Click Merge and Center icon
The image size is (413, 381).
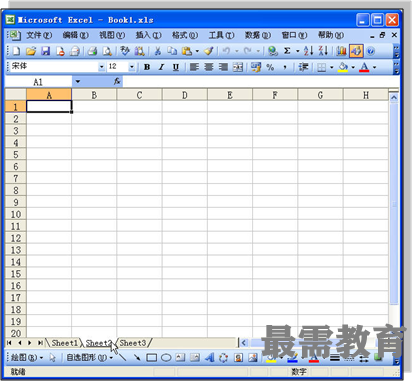click(x=238, y=67)
